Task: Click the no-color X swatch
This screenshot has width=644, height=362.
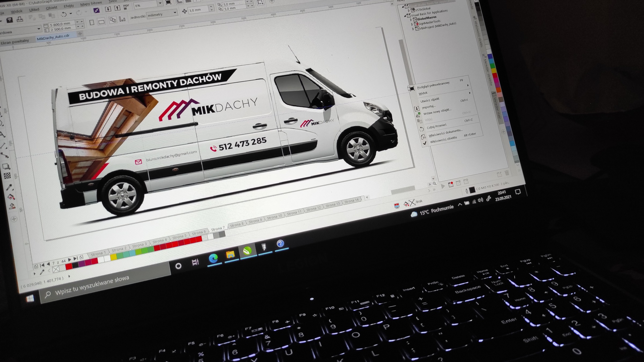Action: tap(56, 269)
